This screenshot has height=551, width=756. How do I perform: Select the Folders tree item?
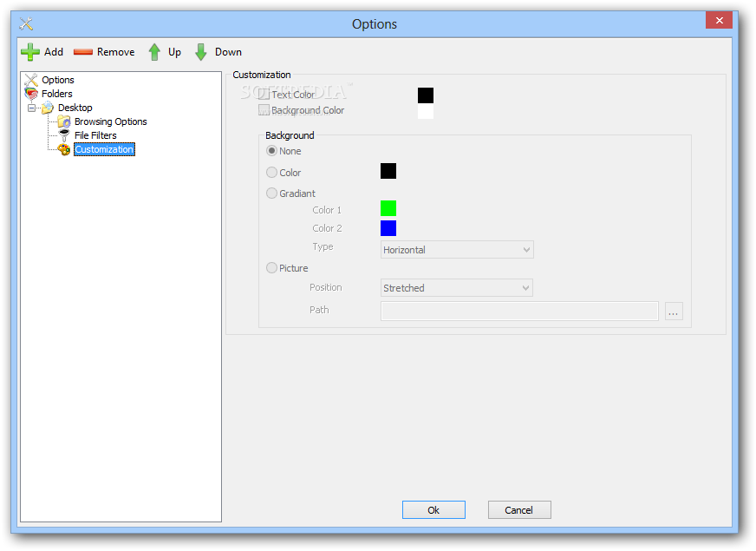pyautogui.click(x=57, y=94)
